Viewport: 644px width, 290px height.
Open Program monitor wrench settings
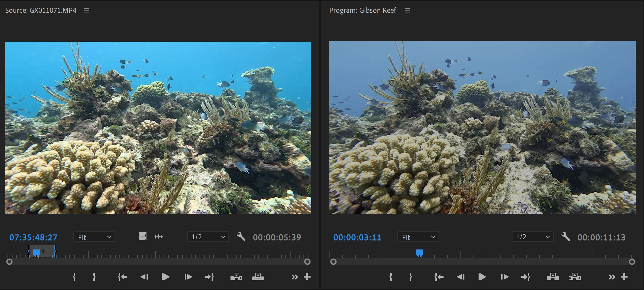(565, 236)
